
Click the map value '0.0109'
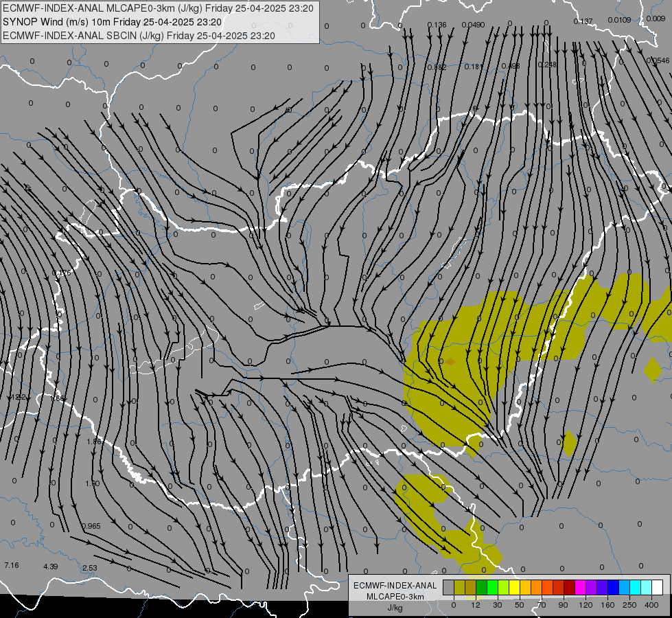pyautogui.click(x=619, y=20)
